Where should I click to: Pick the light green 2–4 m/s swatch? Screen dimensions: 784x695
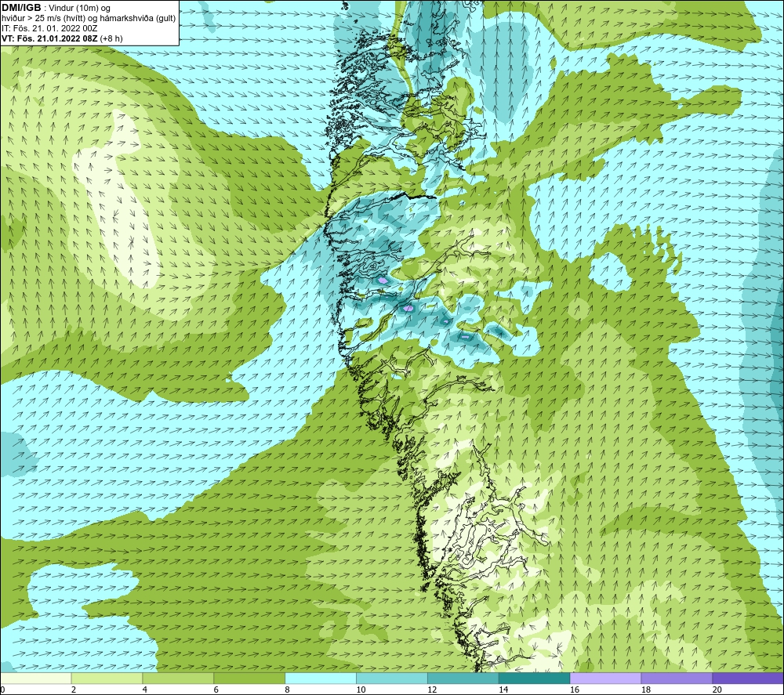tap(107, 678)
